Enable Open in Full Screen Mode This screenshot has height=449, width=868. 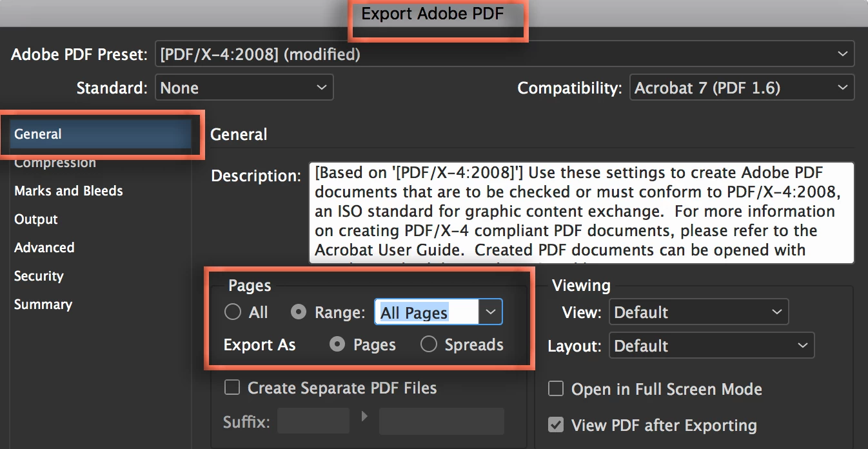(x=555, y=389)
